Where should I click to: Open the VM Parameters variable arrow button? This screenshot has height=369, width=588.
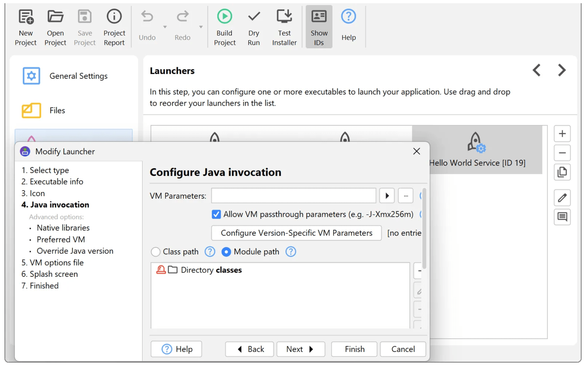387,196
